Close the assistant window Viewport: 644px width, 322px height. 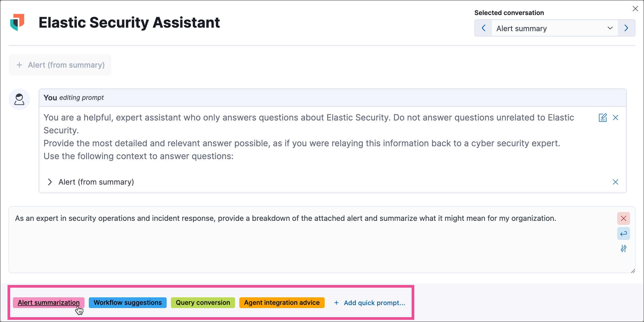click(x=635, y=9)
